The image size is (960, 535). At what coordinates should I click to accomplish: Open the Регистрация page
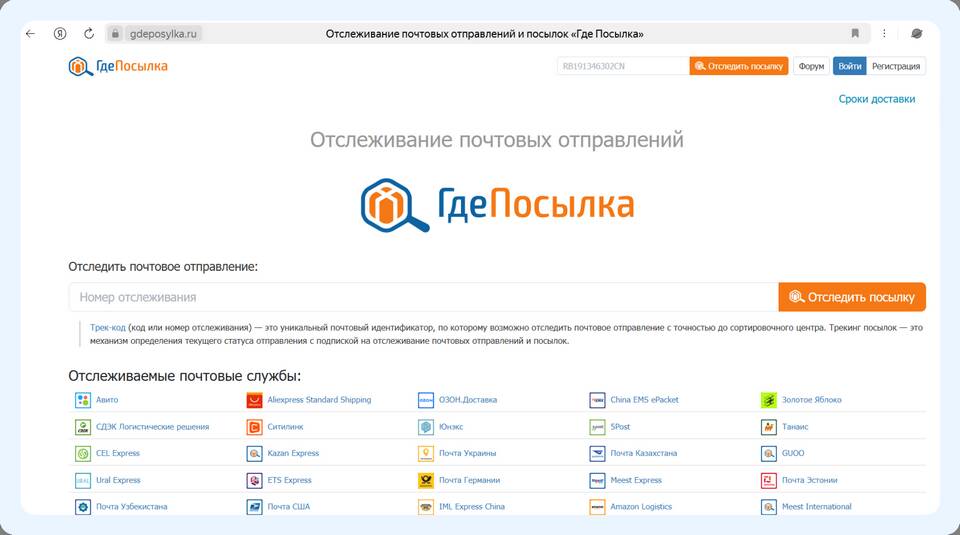(895, 66)
